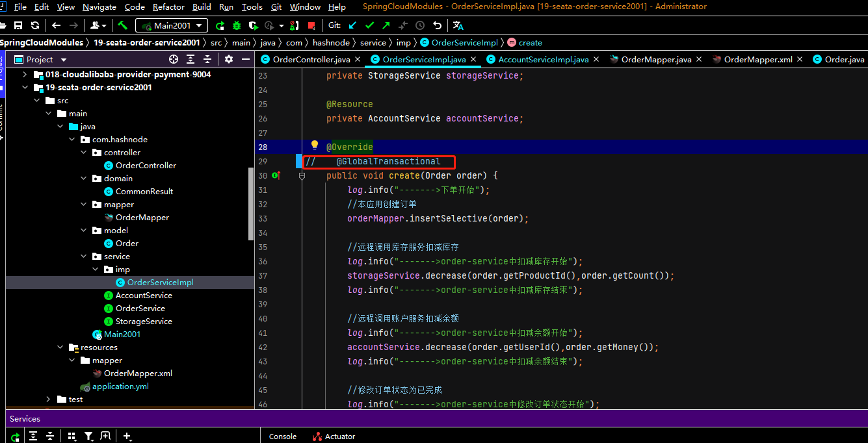The width and height of the screenshot is (868, 443).
Task: Click the Project tree vertical scrollbar
Action: pyautogui.click(x=251, y=205)
